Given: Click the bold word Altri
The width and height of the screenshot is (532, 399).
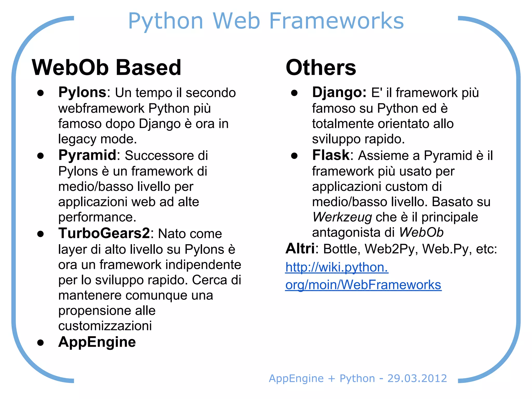Looking at the screenshot, I should 300,249.
